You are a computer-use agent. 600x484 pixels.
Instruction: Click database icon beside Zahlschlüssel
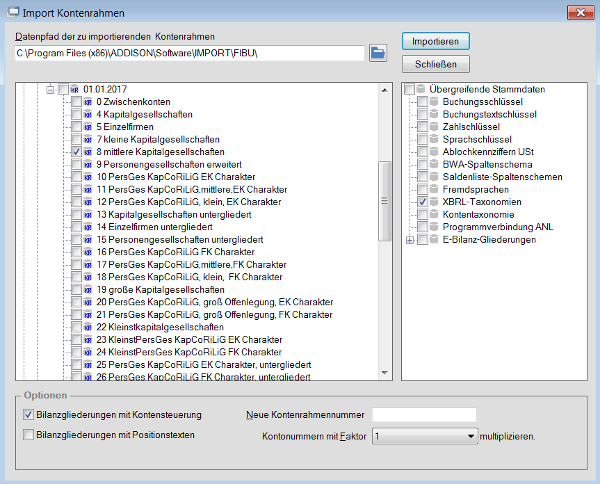[x=434, y=127]
